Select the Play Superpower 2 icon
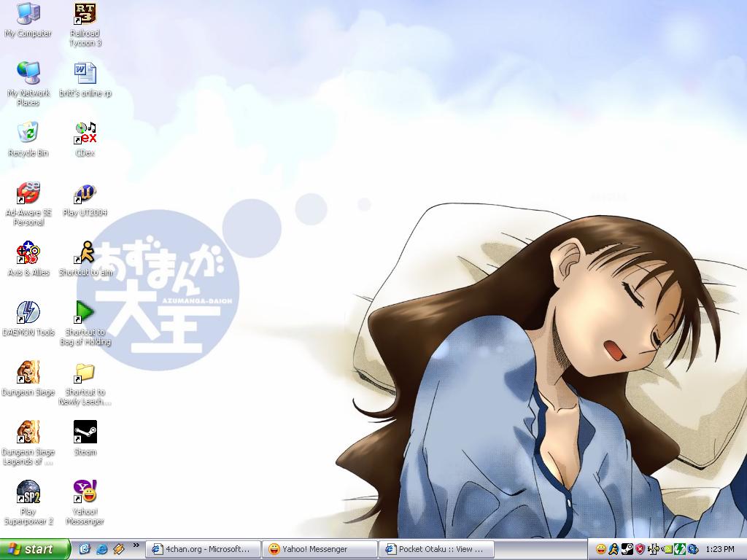 (x=28, y=503)
